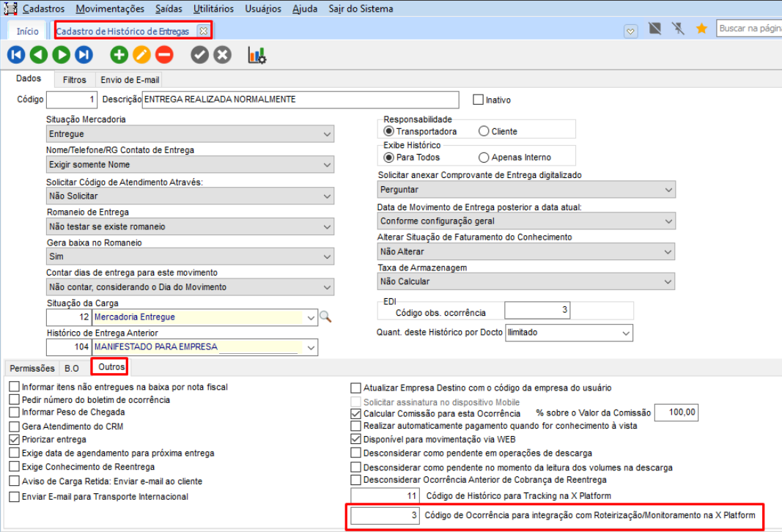This screenshot has height=532, width=782.
Task: Click Código de Histórico para Tracking field
Action: pos(385,495)
